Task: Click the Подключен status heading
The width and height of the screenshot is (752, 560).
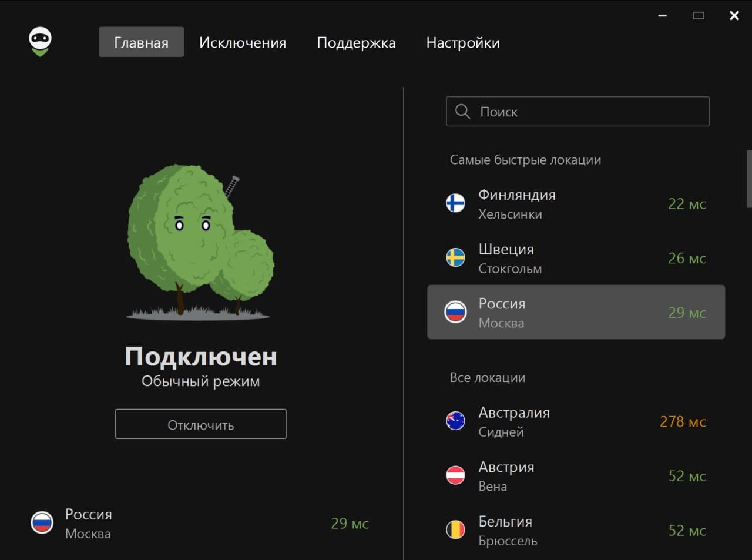Action: [201, 356]
